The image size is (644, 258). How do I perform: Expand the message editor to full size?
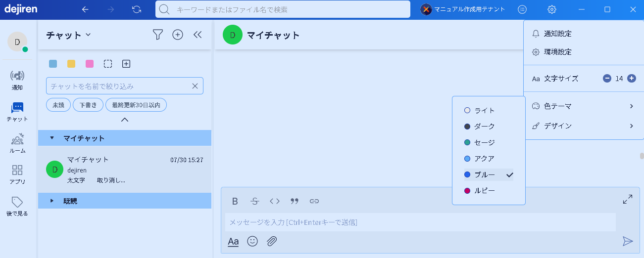(627, 199)
